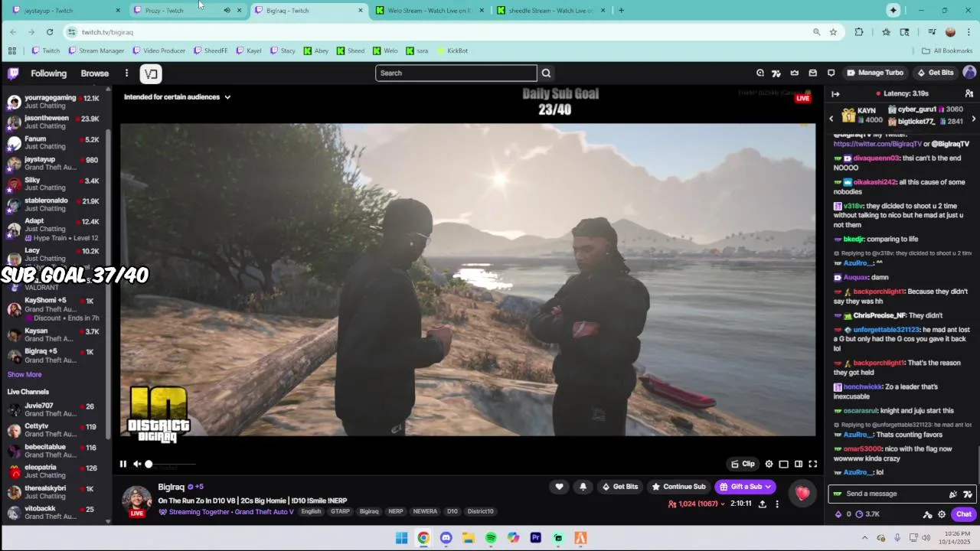Screen dimensions: 980x551
Task: Open the chat community users icon
Action: click(969, 94)
